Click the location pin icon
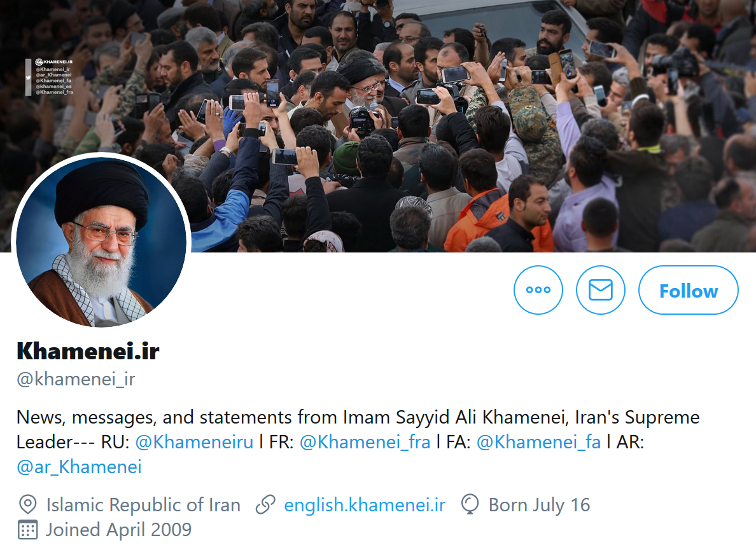 point(27,505)
